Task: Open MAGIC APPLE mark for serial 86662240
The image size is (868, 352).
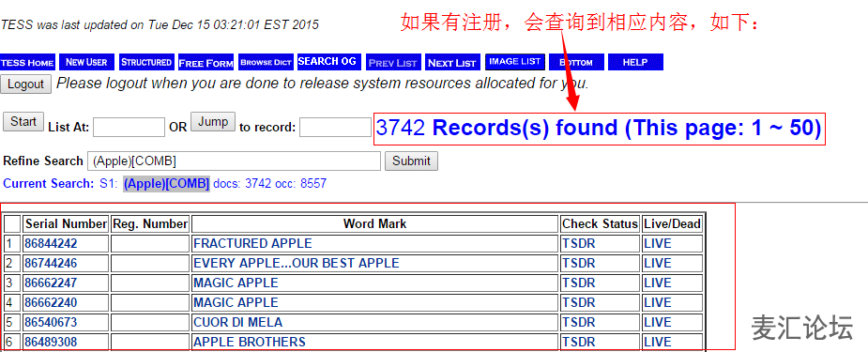Action: click(x=236, y=303)
